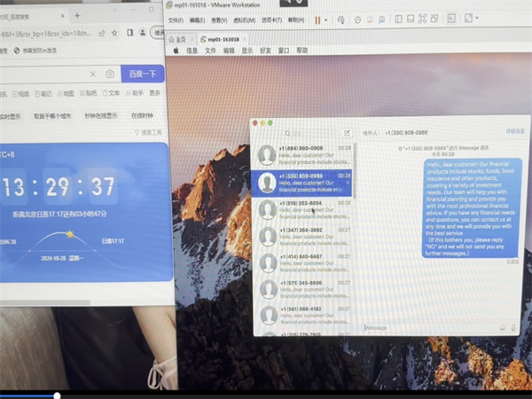
Task: Clear search text with X icon
Action: click(x=92, y=74)
